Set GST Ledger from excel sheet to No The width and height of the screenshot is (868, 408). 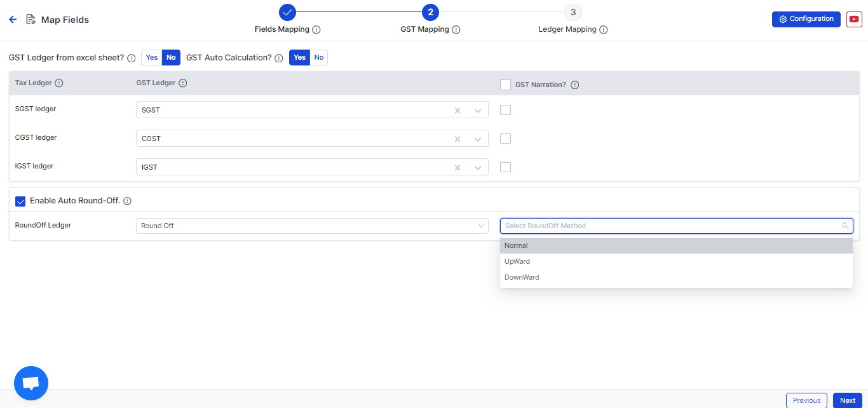click(171, 58)
